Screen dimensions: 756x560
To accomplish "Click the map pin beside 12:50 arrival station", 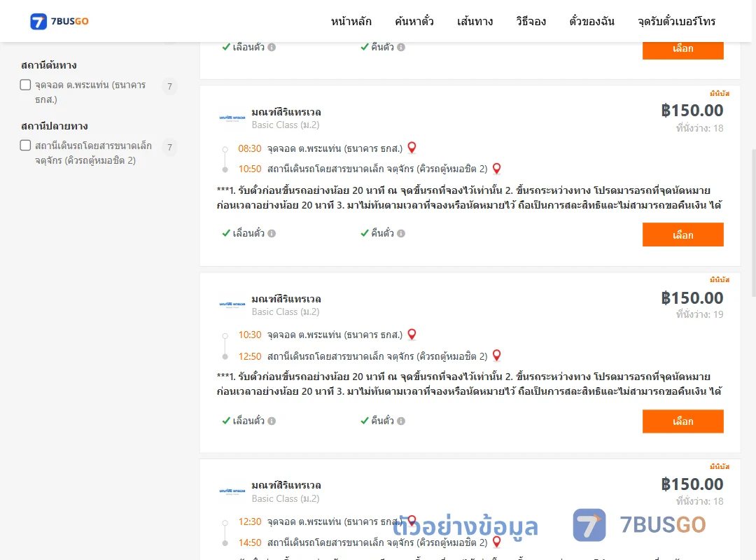I will pos(496,356).
